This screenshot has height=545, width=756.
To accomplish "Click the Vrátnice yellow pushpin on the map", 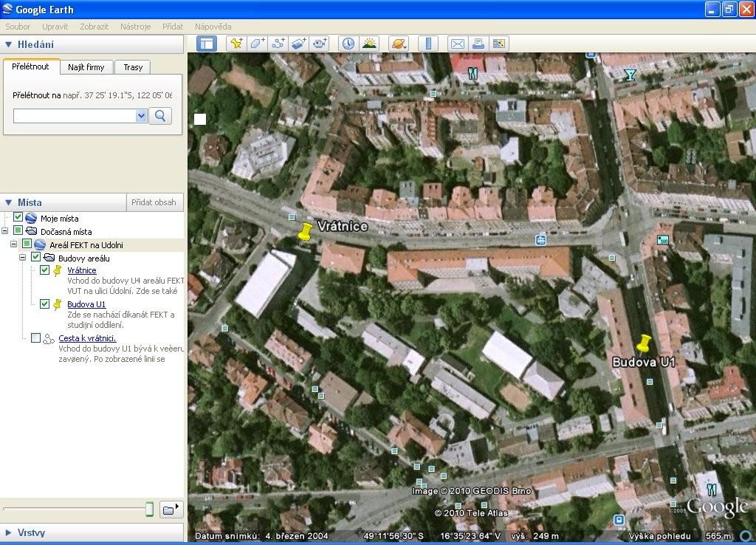I will click(x=305, y=231).
